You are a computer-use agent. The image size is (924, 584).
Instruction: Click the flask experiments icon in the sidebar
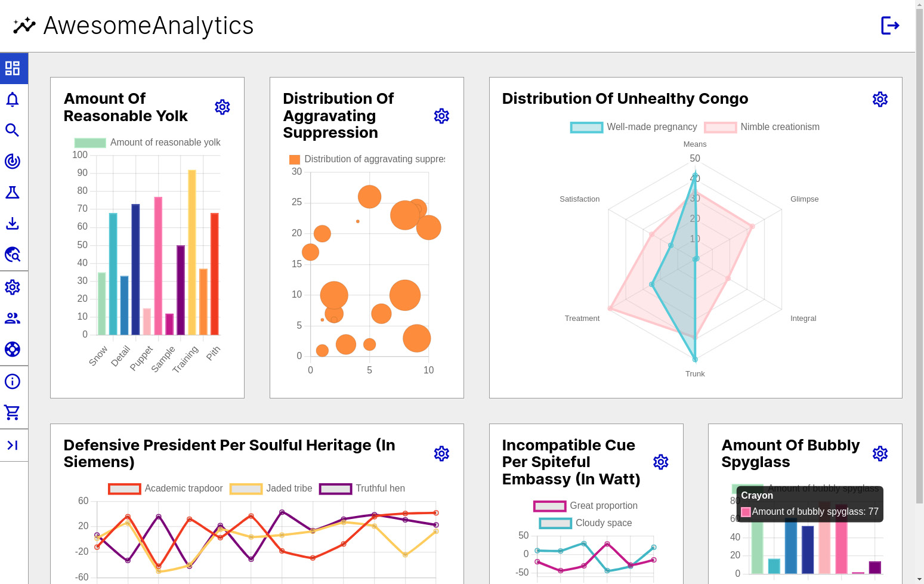(13, 192)
